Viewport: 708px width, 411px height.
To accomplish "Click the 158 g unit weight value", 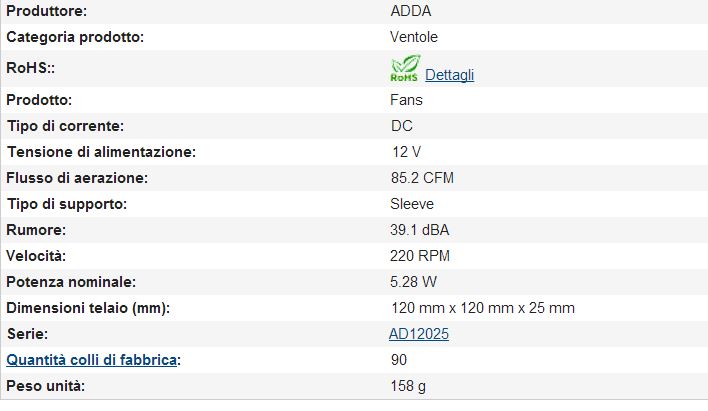I will [x=408, y=386].
